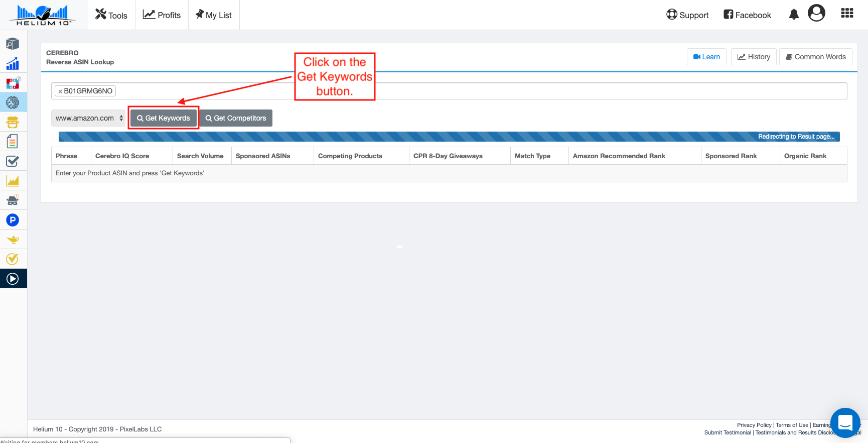
Task: Expand the www.amazon.com marketplace dropdown
Action: [88, 118]
